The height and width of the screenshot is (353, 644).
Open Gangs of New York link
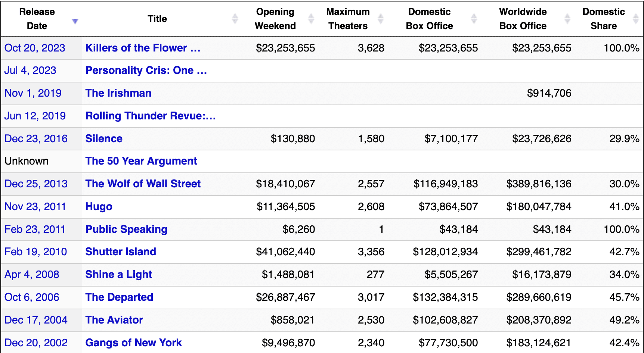[134, 343]
